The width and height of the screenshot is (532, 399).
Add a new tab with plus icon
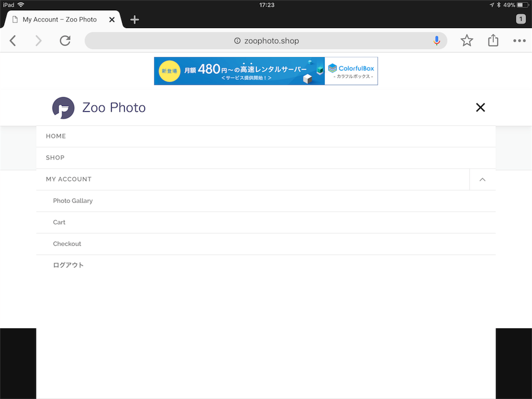click(x=135, y=20)
